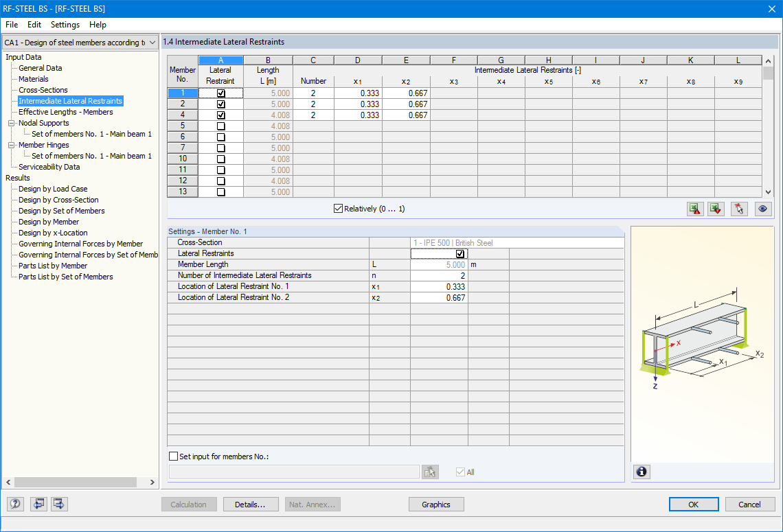Click Location of Lateral Restraint No. 2 value

pos(439,297)
